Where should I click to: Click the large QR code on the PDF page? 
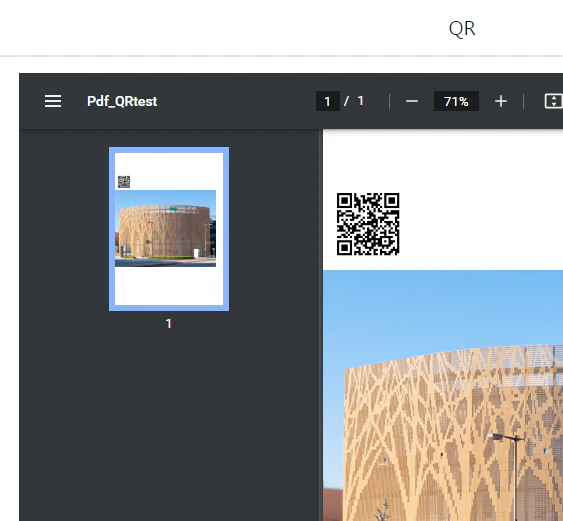(x=368, y=224)
